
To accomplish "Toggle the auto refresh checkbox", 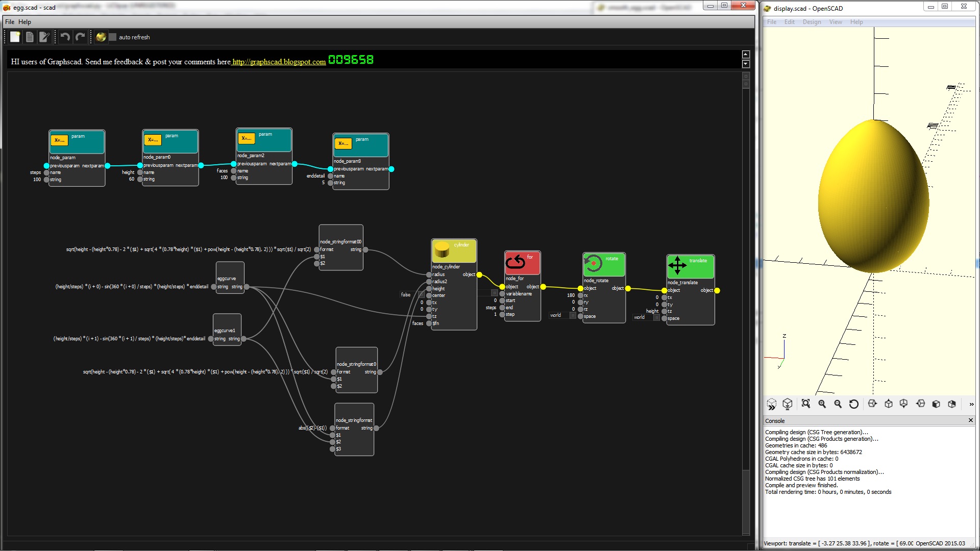I will click(x=113, y=37).
